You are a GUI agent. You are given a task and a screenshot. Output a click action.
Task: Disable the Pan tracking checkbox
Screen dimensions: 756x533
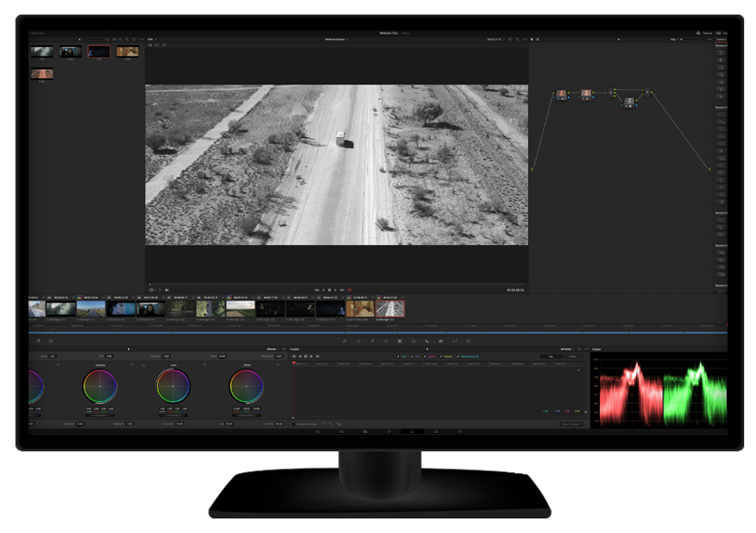pyautogui.click(x=398, y=357)
